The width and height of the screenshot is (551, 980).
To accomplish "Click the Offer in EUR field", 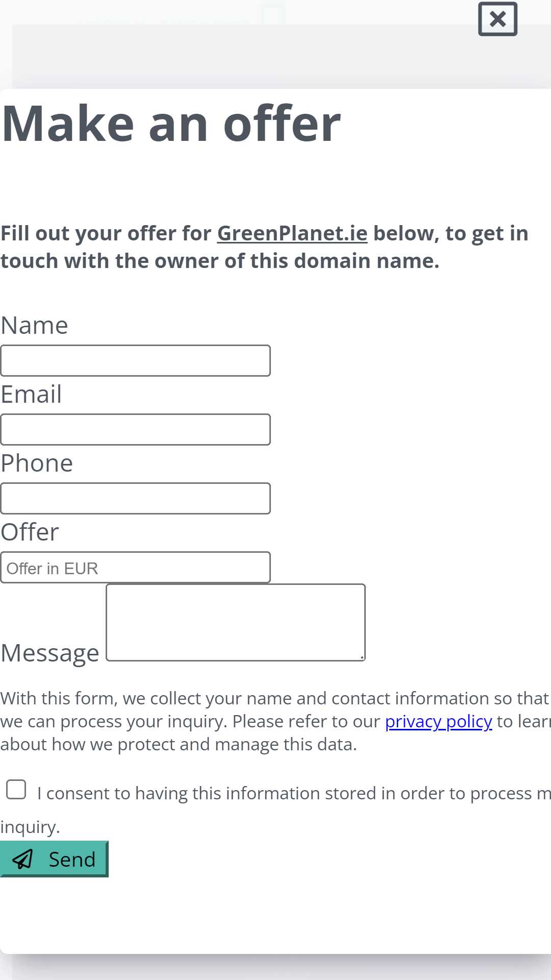I will [135, 568].
